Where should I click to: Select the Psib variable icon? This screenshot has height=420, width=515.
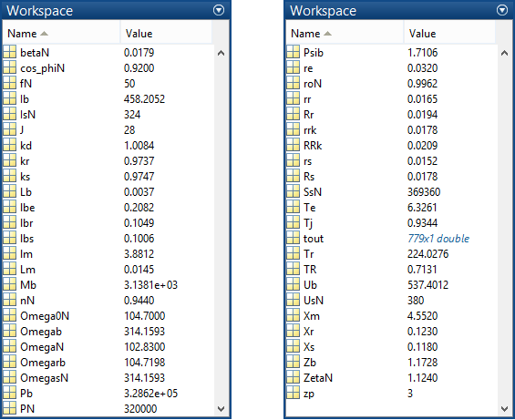pyautogui.click(x=293, y=52)
